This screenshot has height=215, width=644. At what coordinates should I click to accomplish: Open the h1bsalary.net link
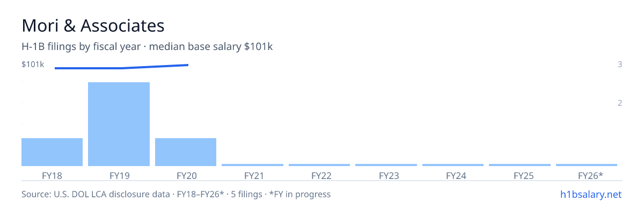(590, 194)
